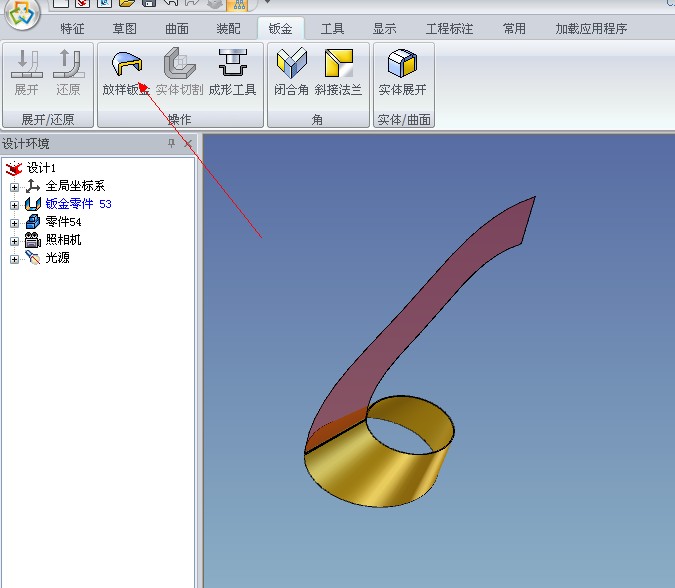
Task: Open the 常用 ribbon tab
Action: [514, 28]
